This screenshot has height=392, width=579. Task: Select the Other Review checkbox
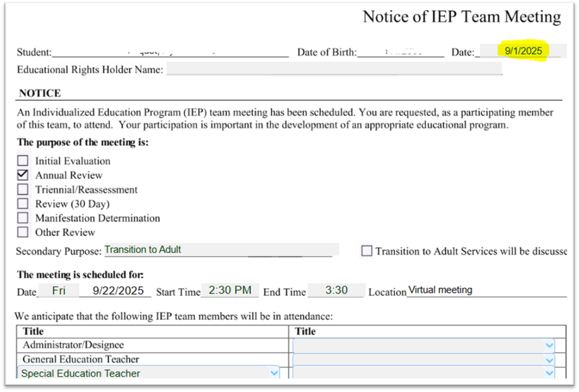pyautogui.click(x=23, y=232)
